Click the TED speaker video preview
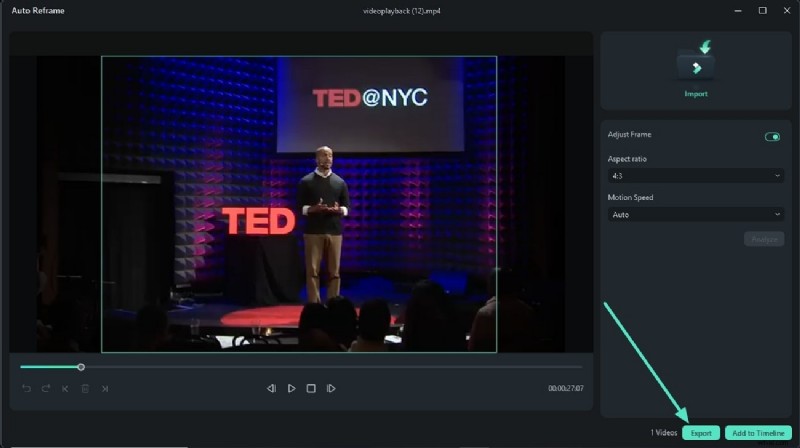This screenshot has width=800, height=448. [x=299, y=203]
